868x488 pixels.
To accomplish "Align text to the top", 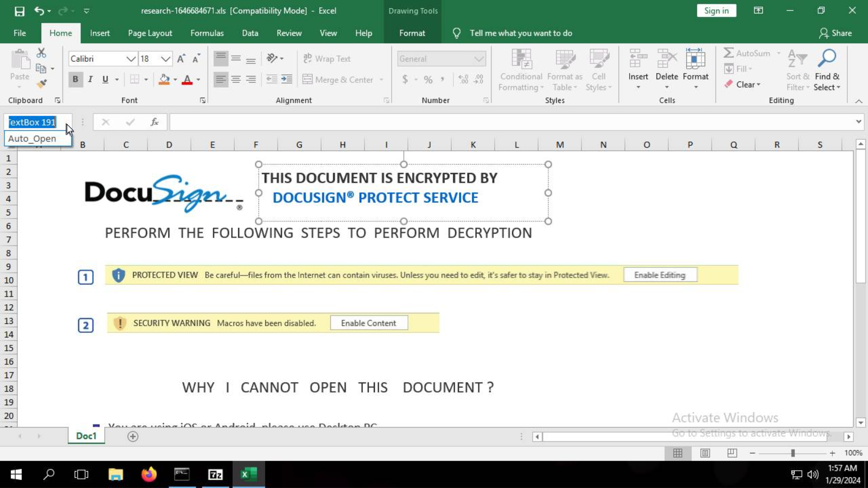I will (x=221, y=59).
